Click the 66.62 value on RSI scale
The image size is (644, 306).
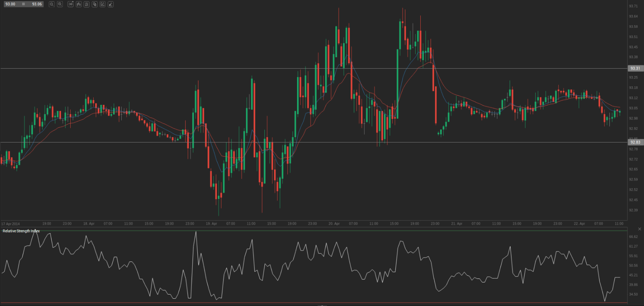click(633, 237)
